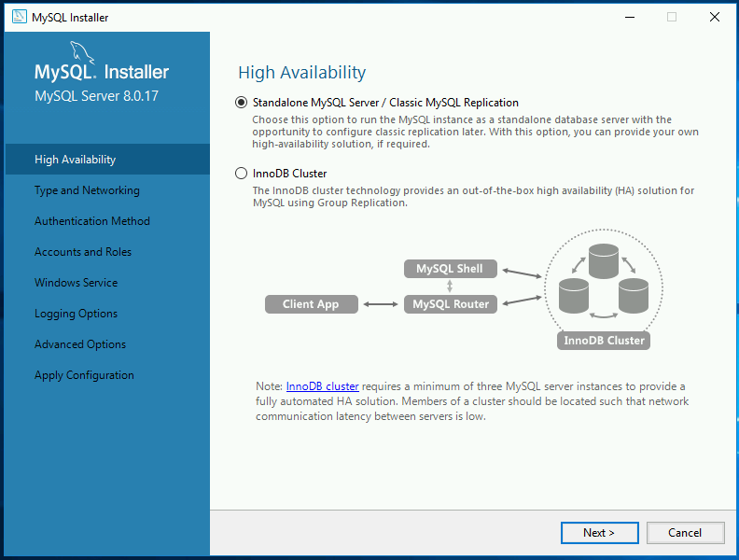This screenshot has width=739, height=560.
Task: Click the top database cylinder icon
Action: tap(604, 260)
